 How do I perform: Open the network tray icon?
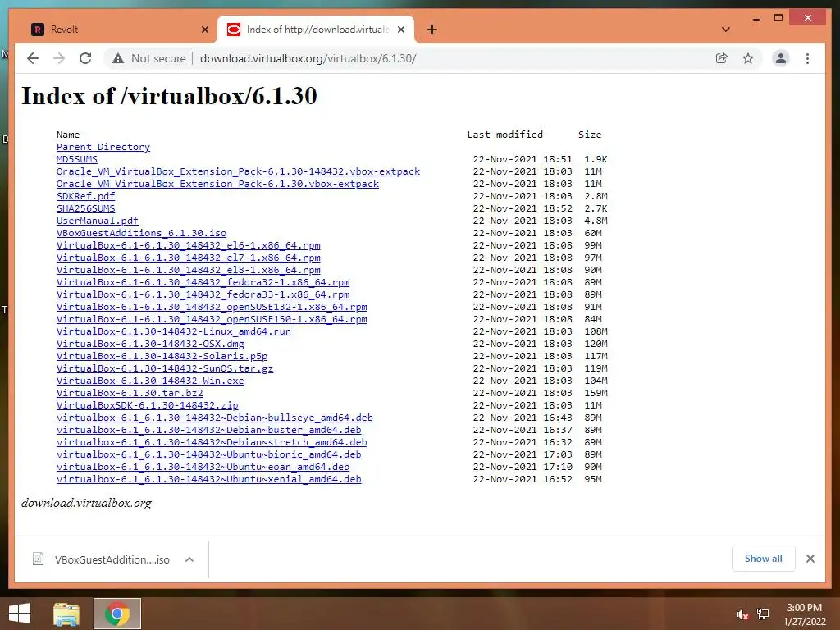tap(763, 614)
